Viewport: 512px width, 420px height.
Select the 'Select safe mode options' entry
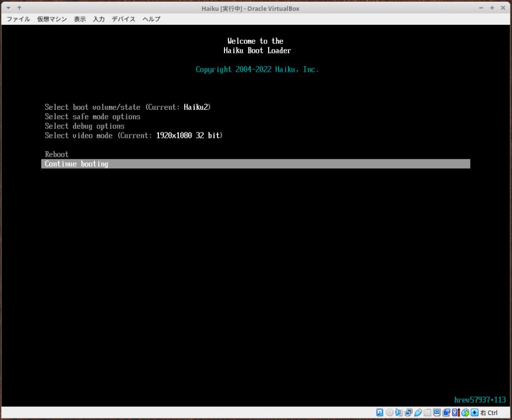tap(255, 116)
